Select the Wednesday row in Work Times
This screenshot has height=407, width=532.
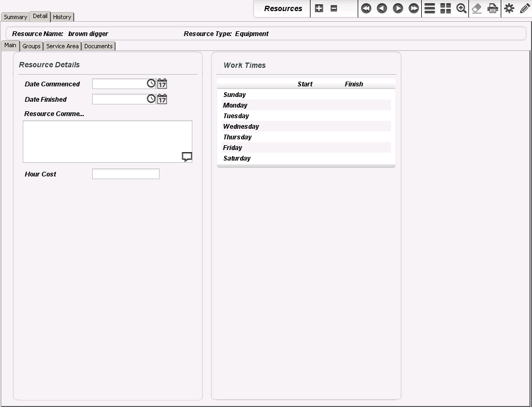(x=306, y=127)
